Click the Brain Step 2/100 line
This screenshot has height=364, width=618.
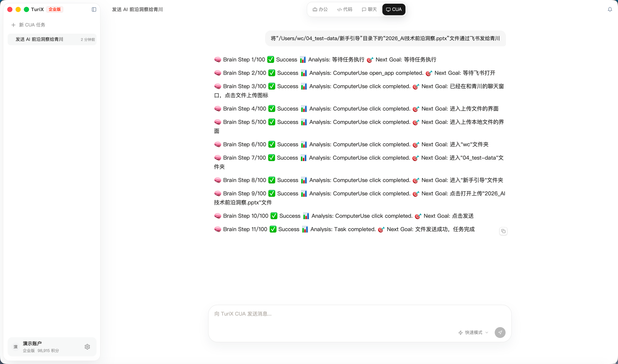(354, 73)
